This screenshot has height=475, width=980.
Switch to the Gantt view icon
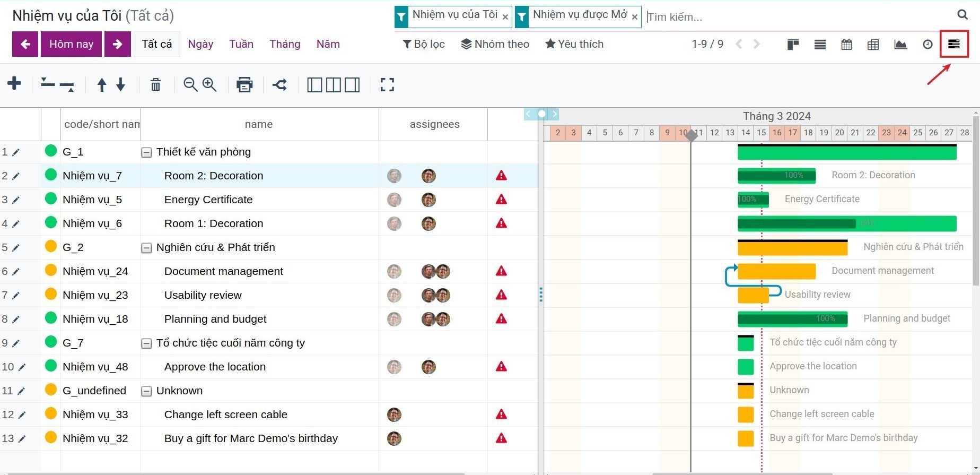tap(954, 44)
